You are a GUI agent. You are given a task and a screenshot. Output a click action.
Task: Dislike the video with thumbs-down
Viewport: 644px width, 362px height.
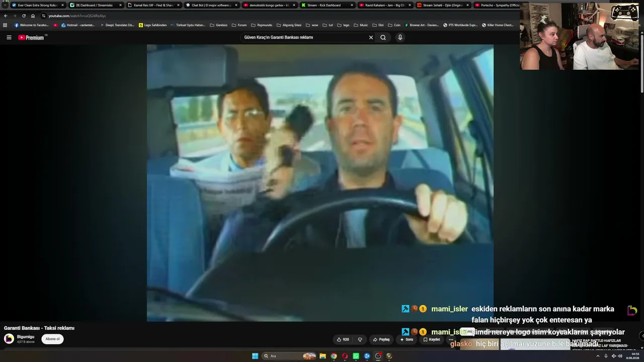click(360, 339)
